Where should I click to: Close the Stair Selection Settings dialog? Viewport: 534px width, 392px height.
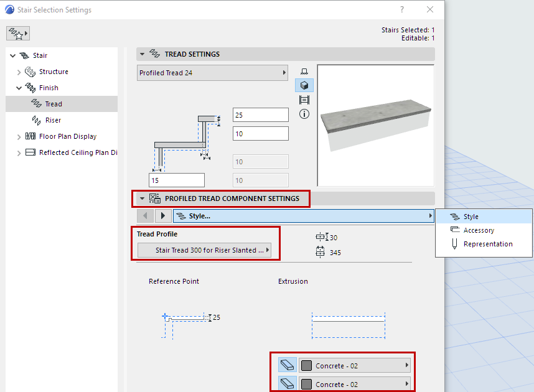(430, 9)
